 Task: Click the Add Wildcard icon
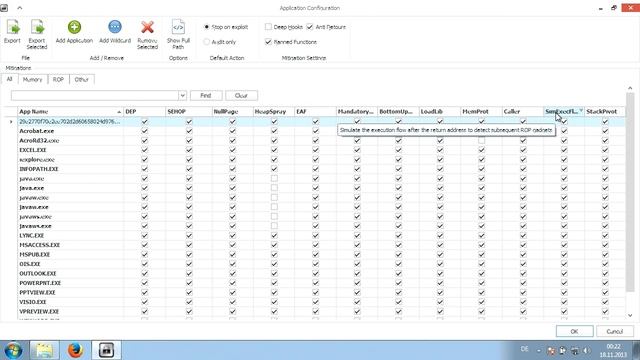tap(115, 27)
